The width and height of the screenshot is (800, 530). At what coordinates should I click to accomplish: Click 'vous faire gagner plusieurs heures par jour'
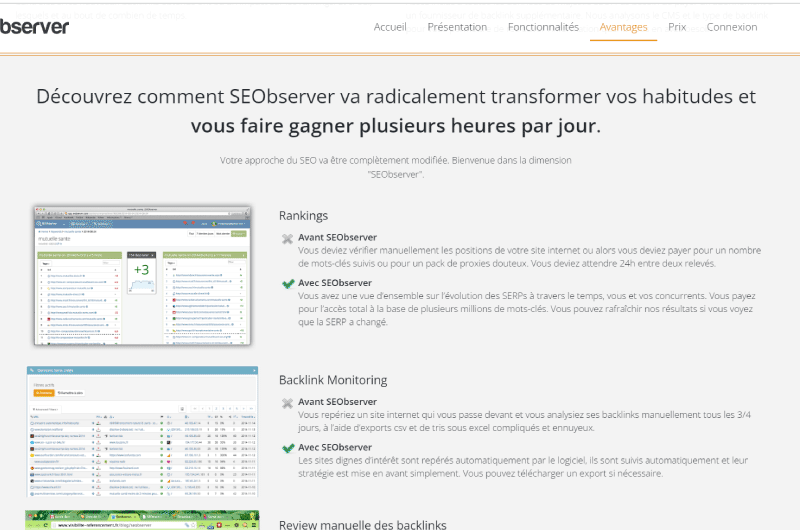[x=396, y=126]
